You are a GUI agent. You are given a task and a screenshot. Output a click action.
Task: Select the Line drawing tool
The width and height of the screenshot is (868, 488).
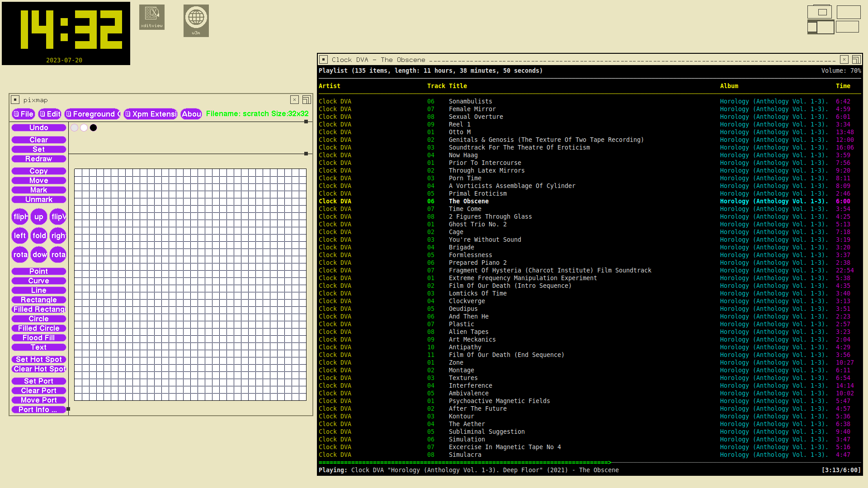(39, 291)
